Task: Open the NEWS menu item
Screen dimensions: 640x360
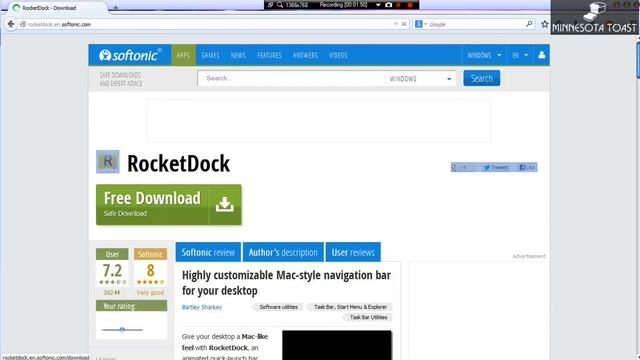Action: coord(238,55)
